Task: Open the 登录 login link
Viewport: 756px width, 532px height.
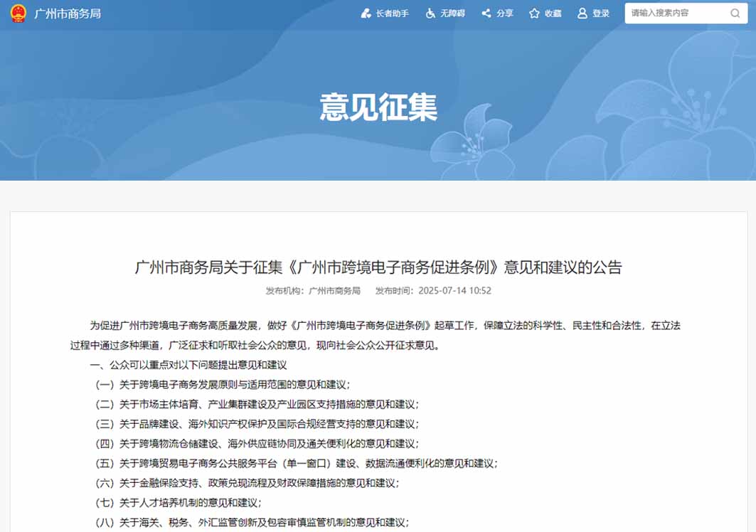Action: point(601,14)
